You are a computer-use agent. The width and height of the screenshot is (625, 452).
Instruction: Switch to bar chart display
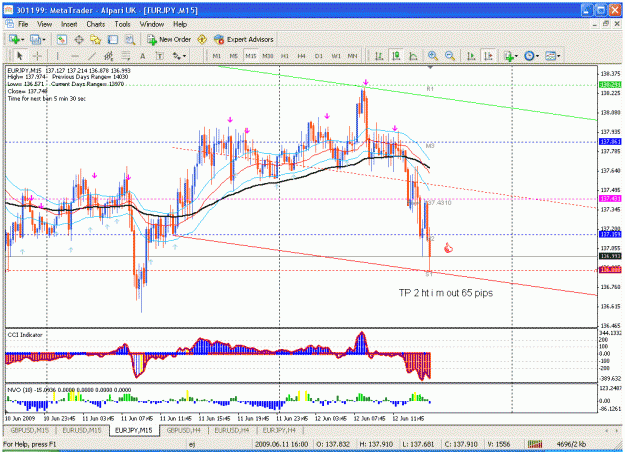(379, 56)
